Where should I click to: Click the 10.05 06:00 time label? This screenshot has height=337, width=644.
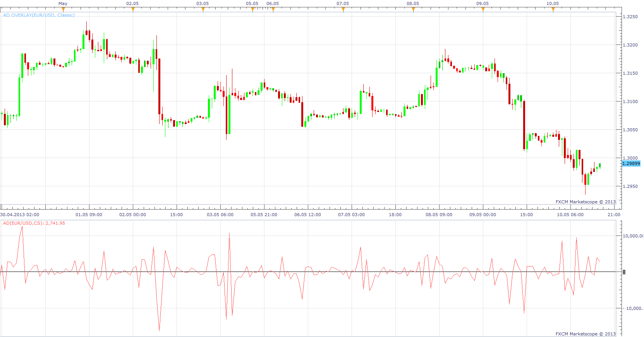pyautogui.click(x=570, y=215)
